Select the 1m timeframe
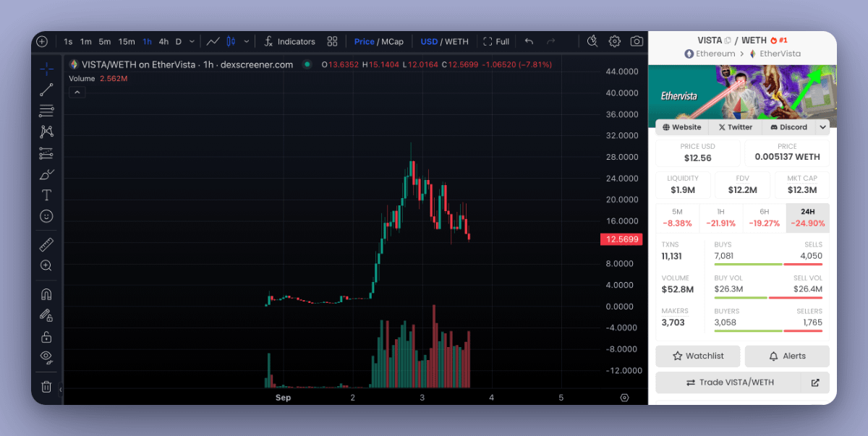 [86, 42]
